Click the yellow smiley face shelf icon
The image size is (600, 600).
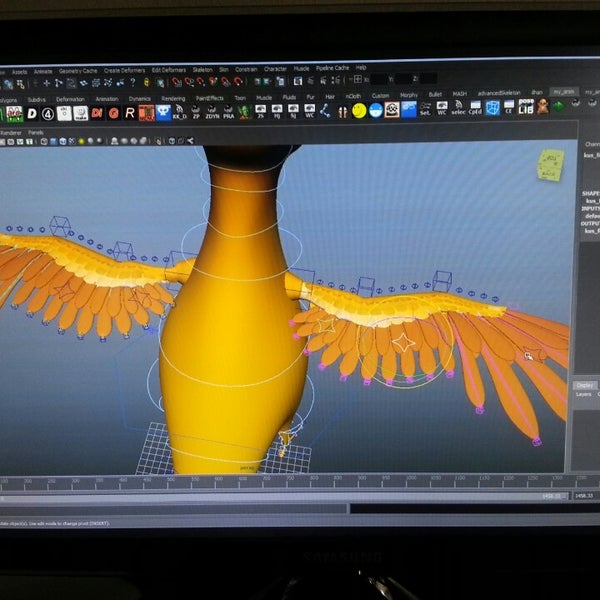point(359,111)
